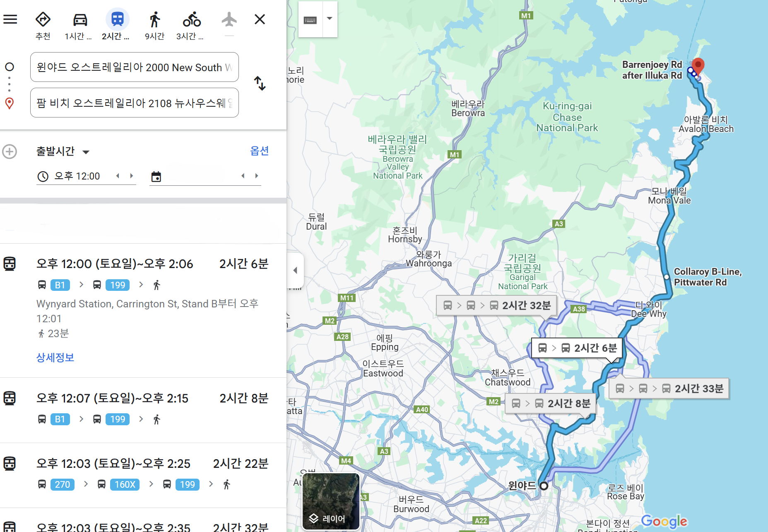Viewport: 768px width, 532px height.
Task: Open the hamburger main menu
Action: point(10,19)
